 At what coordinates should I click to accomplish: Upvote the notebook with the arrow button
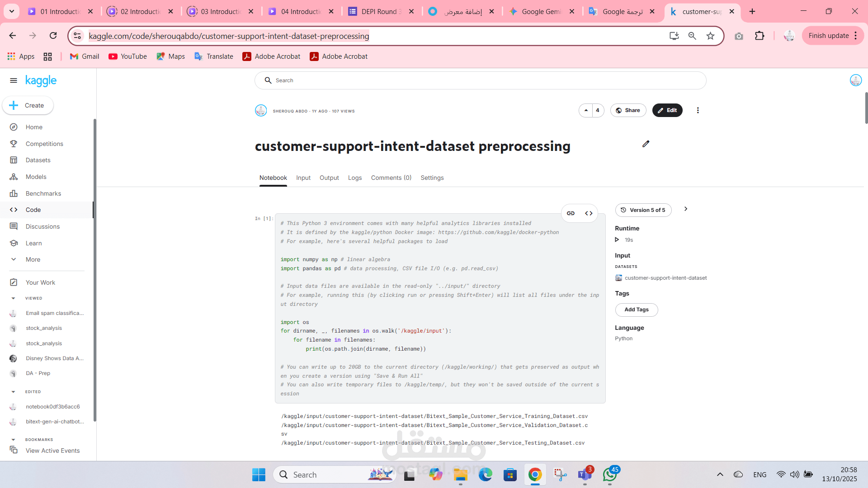click(586, 110)
